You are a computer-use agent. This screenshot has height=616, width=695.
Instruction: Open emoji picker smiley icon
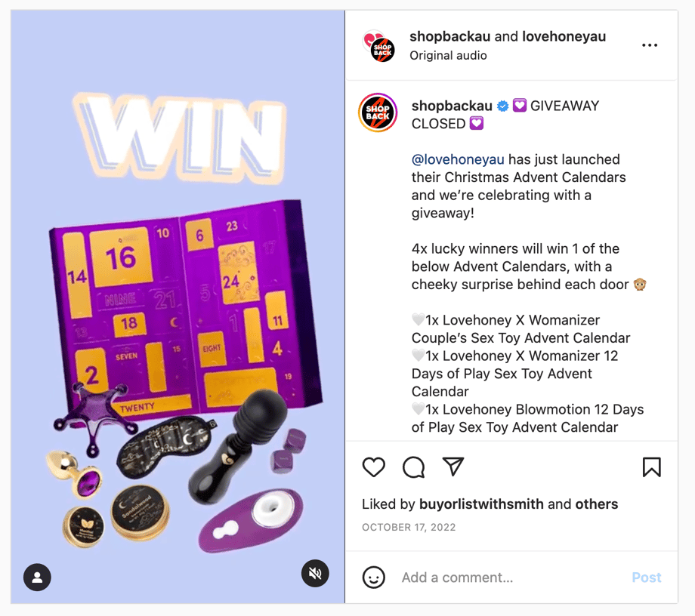[374, 577]
